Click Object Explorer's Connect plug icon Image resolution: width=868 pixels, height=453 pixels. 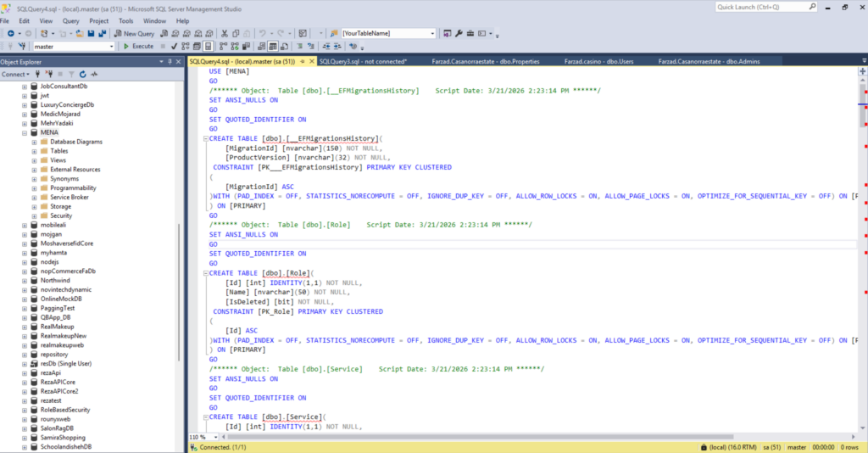tap(37, 74)
